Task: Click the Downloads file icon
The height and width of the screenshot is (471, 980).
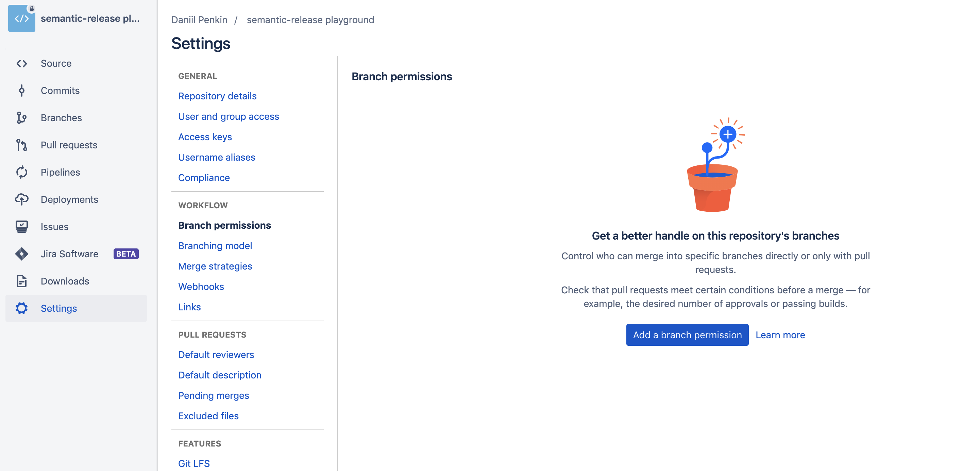Action: coord(22,281)
